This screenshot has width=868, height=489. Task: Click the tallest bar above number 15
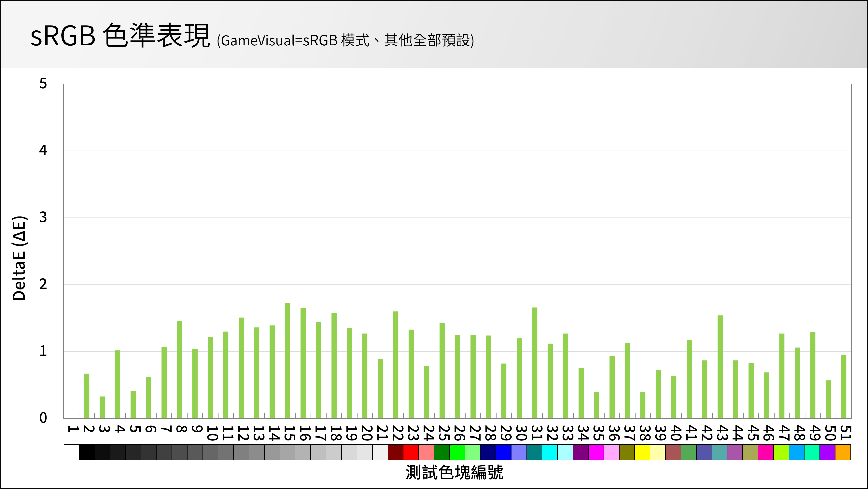287,361
